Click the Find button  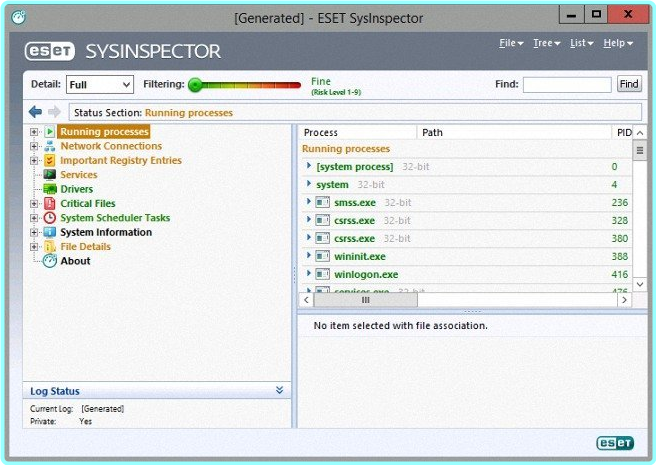[x=629, y=84]
